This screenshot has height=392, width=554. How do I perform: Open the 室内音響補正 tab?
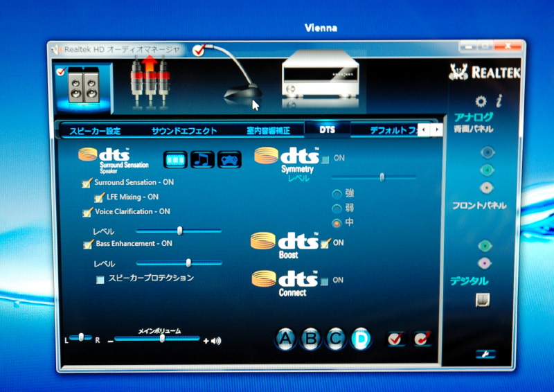[x=268, y=131]
